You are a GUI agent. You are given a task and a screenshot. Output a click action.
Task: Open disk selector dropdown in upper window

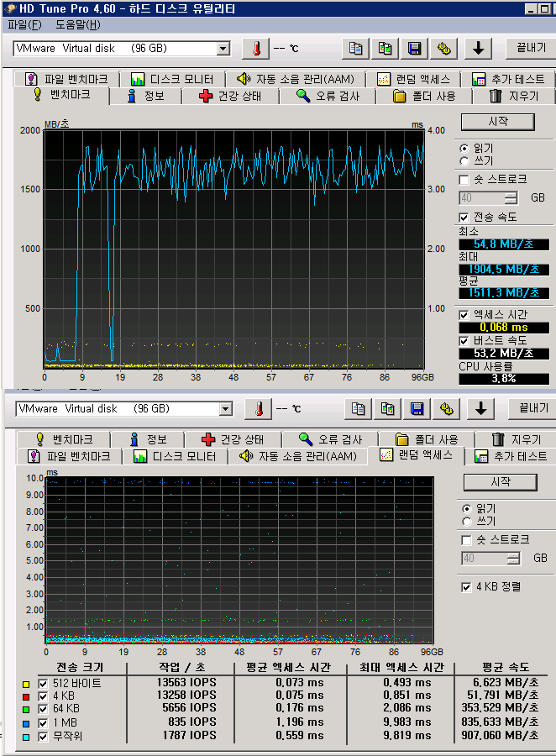pos(223,49)
